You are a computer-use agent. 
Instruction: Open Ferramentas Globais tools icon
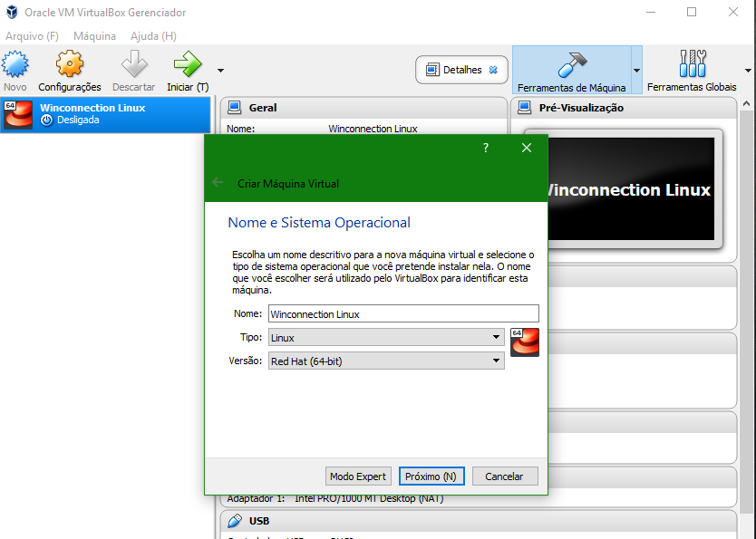coord(692,64)
